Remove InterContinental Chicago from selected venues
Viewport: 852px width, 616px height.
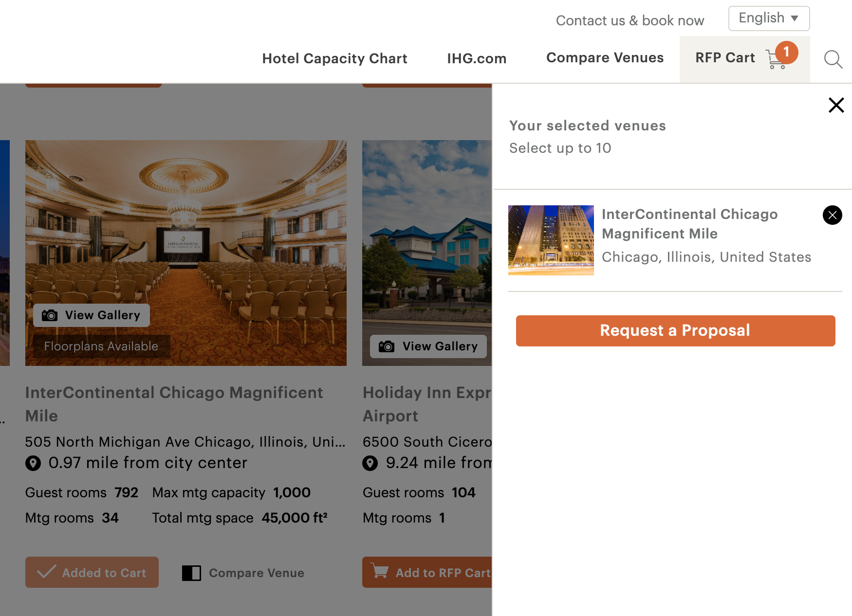coord(832,215)
